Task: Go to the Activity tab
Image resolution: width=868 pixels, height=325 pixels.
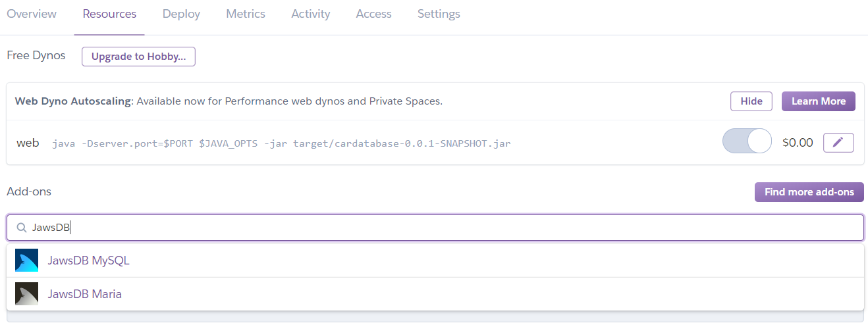Action: click(x=311, y=14)
